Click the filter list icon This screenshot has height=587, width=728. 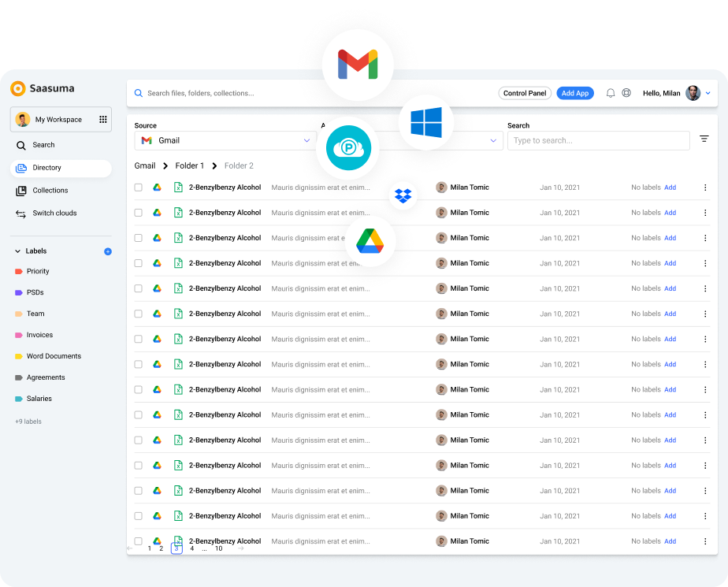[704, 139]
